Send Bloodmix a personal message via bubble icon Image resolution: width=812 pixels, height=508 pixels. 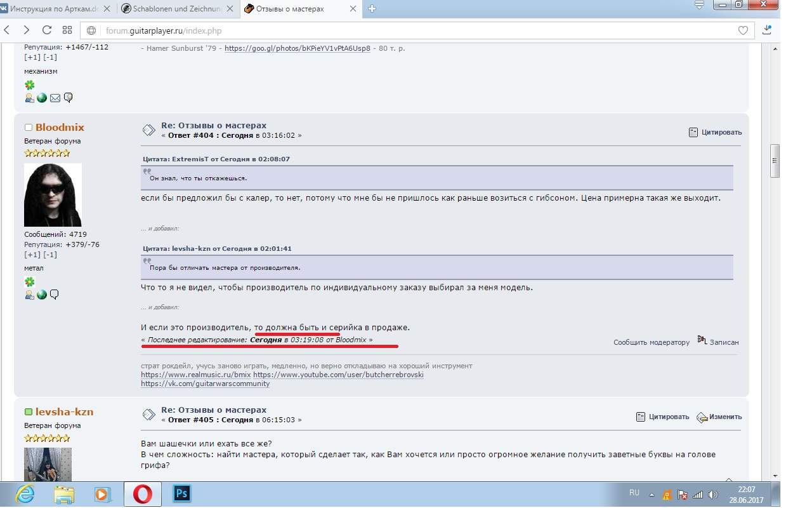55,295
